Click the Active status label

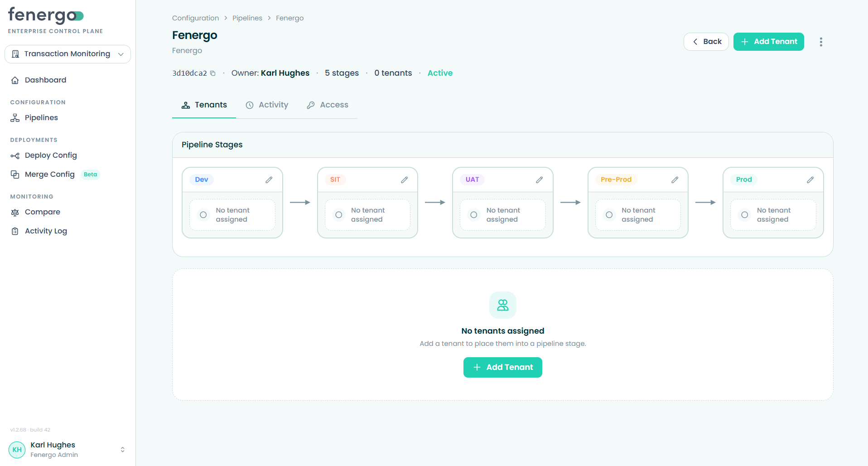[440, 73]
